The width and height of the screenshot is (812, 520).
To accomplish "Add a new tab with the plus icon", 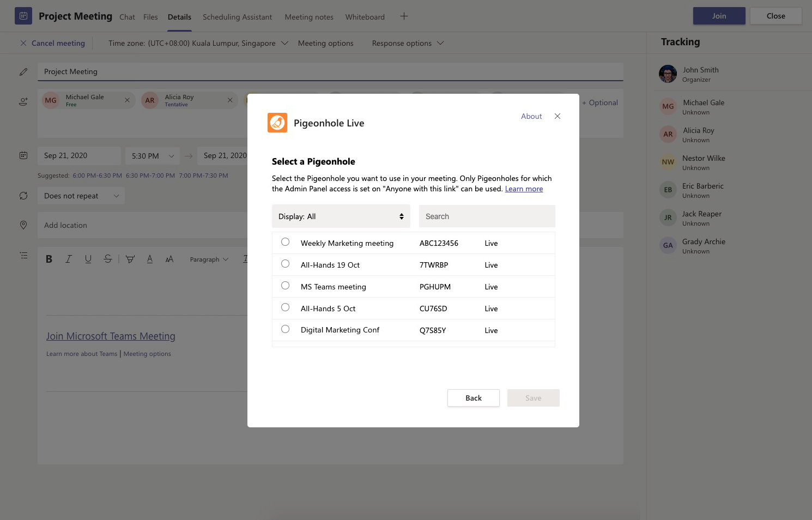I will click(404, 16).
